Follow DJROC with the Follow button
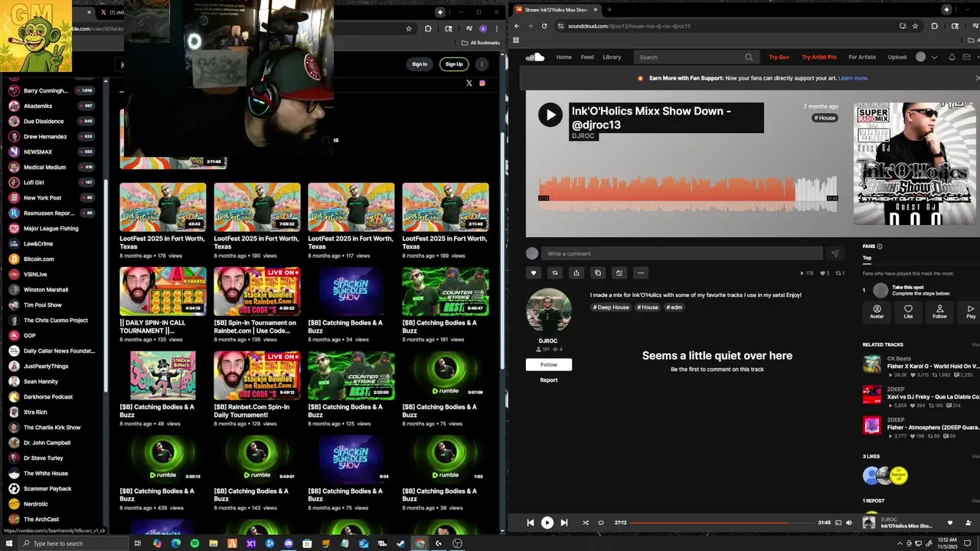This screenshot has width=980, height=551. coord(548,364)
